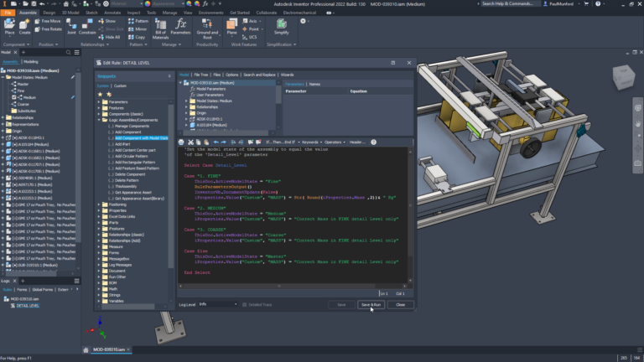Open the Operators dropdown
This screenshot has height=362, width=644.
335,142
